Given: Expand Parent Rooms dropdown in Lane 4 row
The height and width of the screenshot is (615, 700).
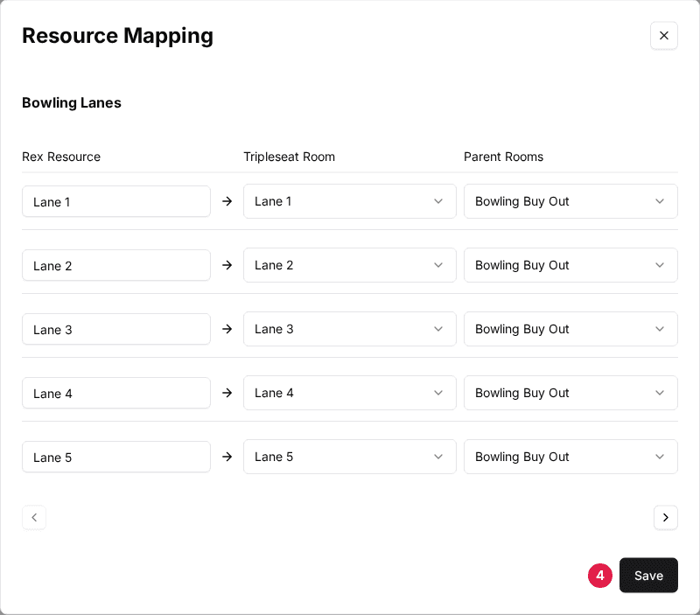Looking at the screenshot, I should point(570,393).
